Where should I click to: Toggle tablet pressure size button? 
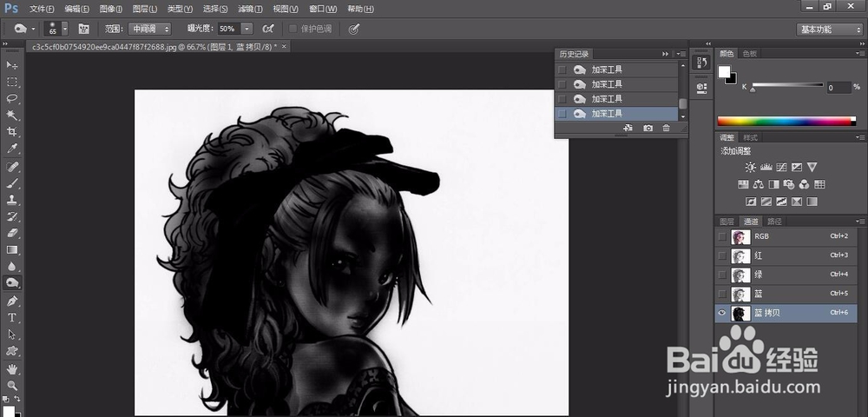354,29
